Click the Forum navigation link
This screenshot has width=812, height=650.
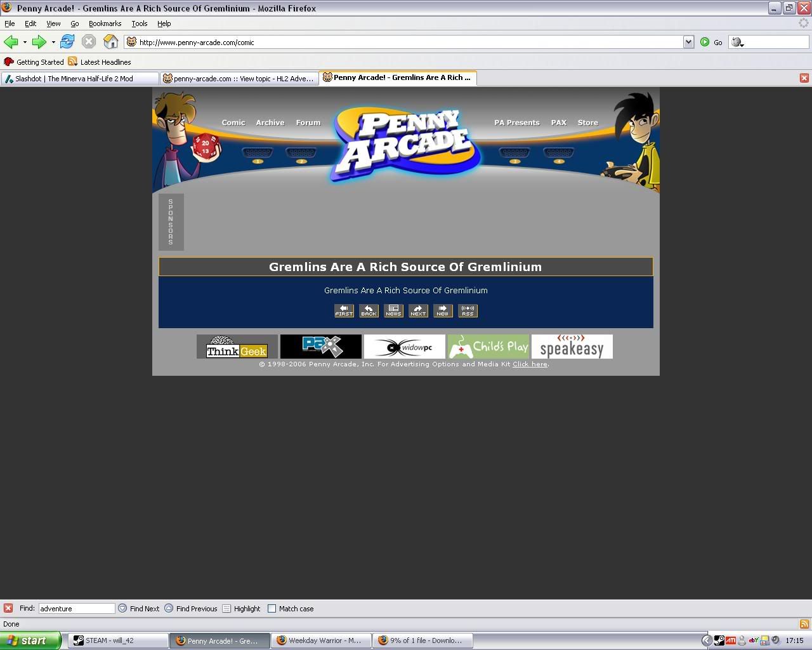click(308, 123)
